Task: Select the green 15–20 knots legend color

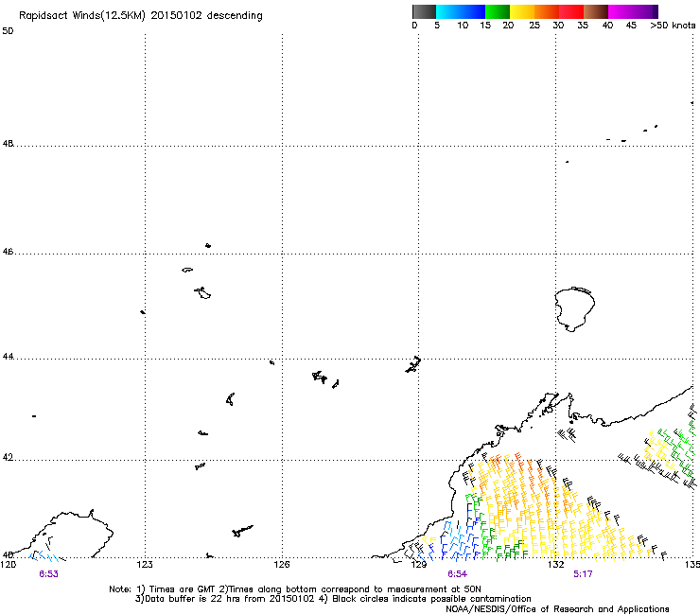Action: click(498, 11)
